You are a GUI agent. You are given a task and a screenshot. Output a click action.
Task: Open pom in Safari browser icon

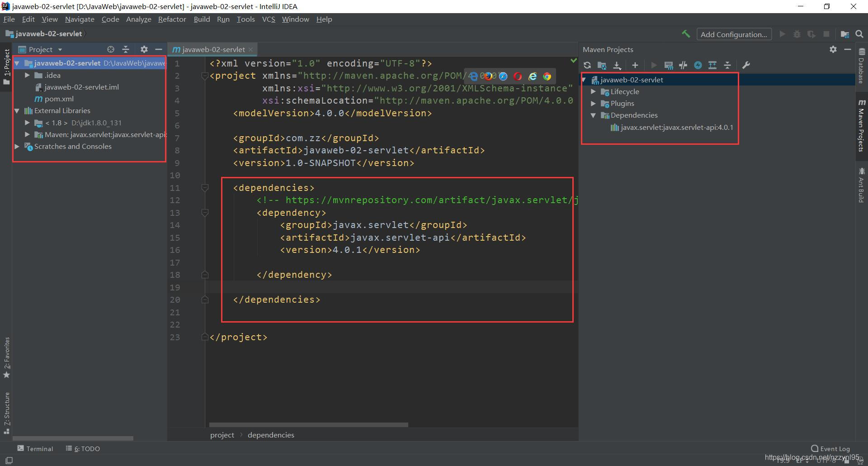point(503,76)
